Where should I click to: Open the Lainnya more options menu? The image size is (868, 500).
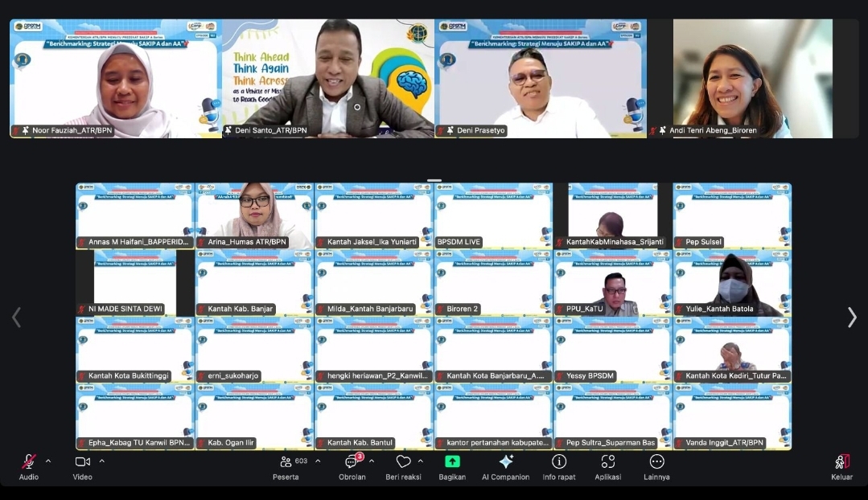pyautogui.click(x=656, y=462)
